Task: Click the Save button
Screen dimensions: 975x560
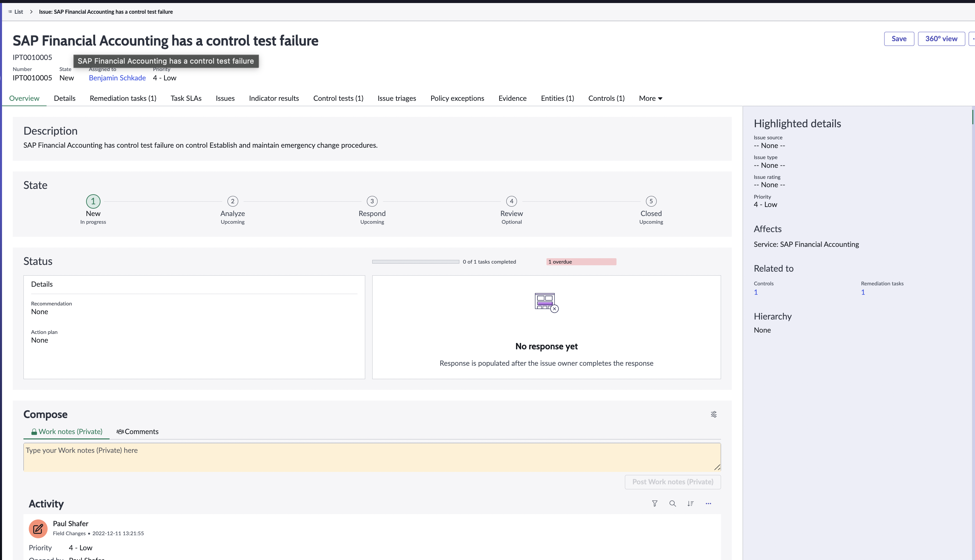Action: click(x=899, y=39)
